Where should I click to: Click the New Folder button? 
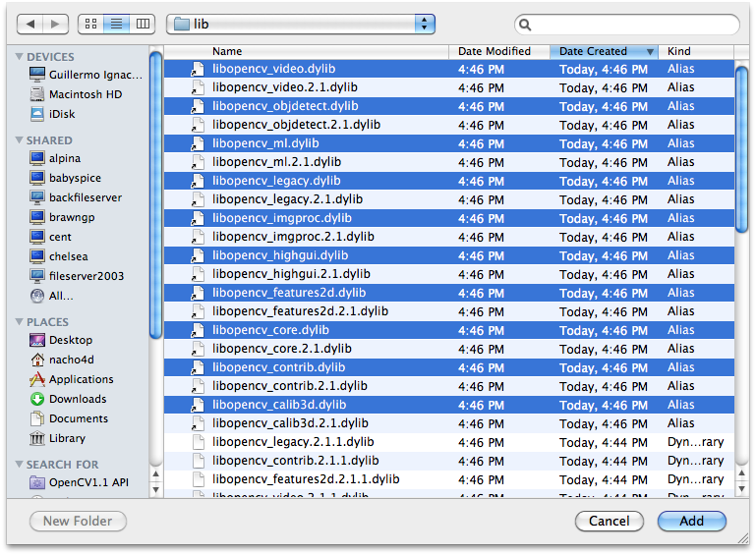pos(78,522)
